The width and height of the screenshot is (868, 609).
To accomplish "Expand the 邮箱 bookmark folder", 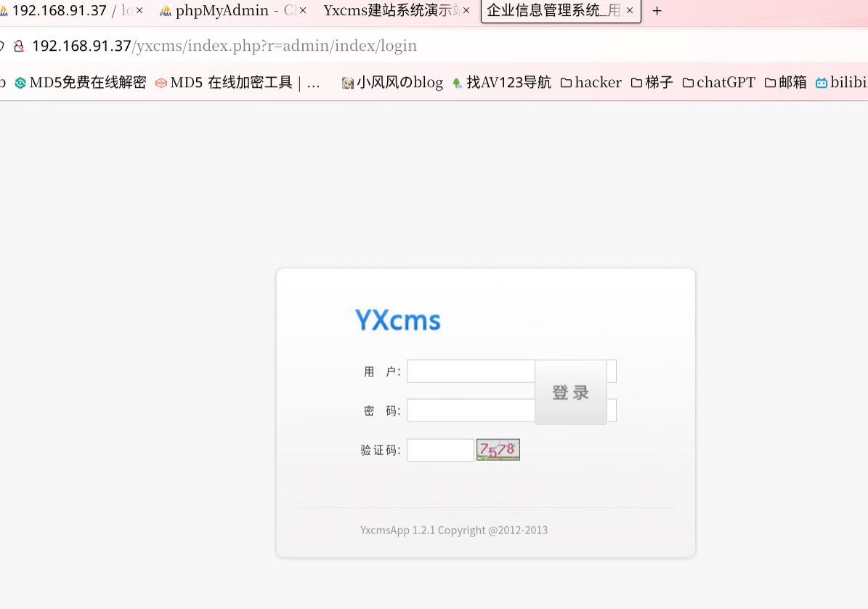I will pos(785,83).
